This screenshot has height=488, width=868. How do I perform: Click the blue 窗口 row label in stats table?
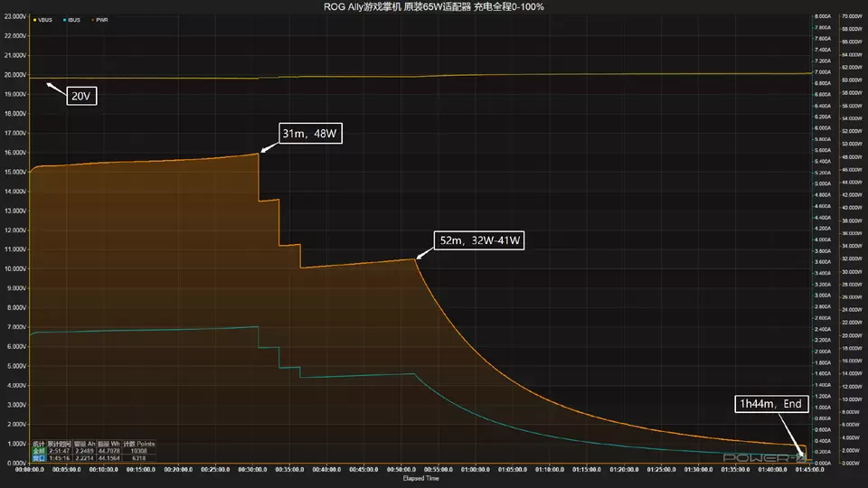click(39, 458)
